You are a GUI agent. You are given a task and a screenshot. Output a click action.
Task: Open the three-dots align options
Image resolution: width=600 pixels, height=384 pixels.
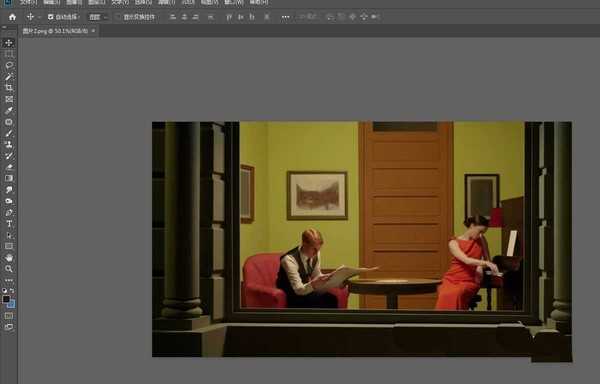tap(285, 17)
